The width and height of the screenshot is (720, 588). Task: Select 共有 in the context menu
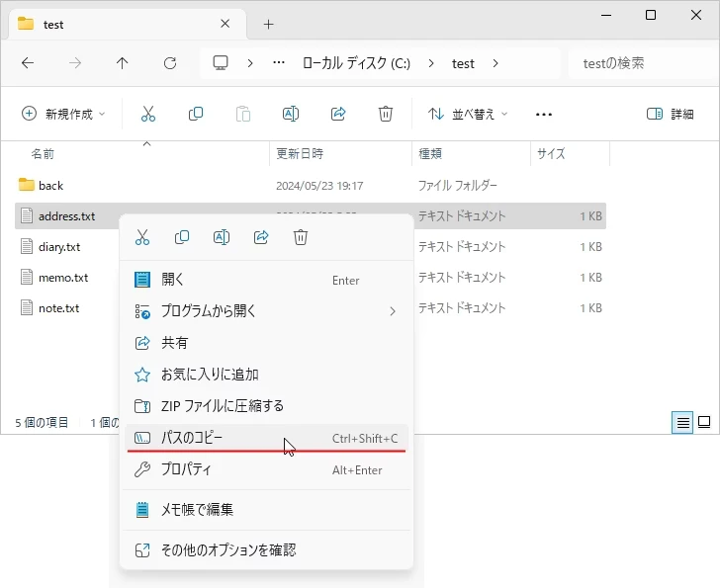[266, 343]
